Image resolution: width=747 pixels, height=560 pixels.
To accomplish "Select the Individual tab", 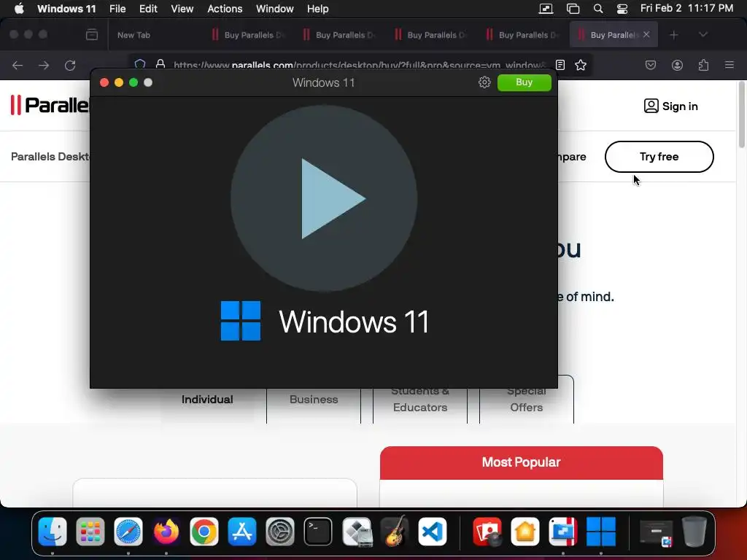I will click(207, 400).
